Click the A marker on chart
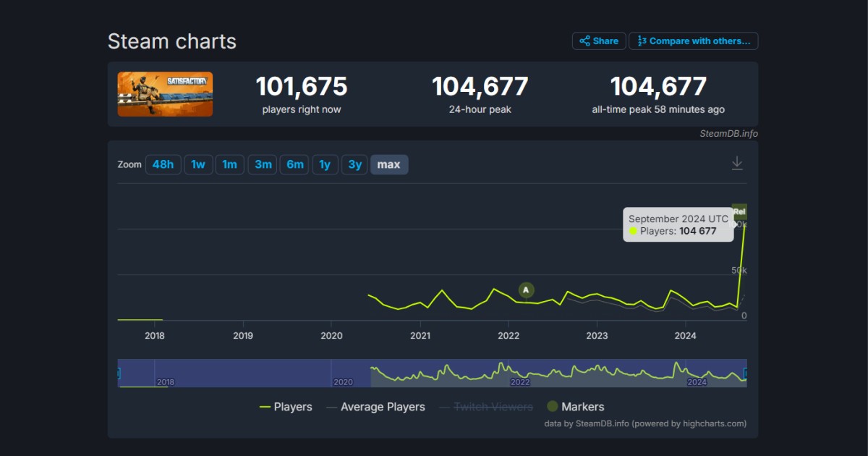The height and width of the screenshot is (456, 868). click(526, 290)
